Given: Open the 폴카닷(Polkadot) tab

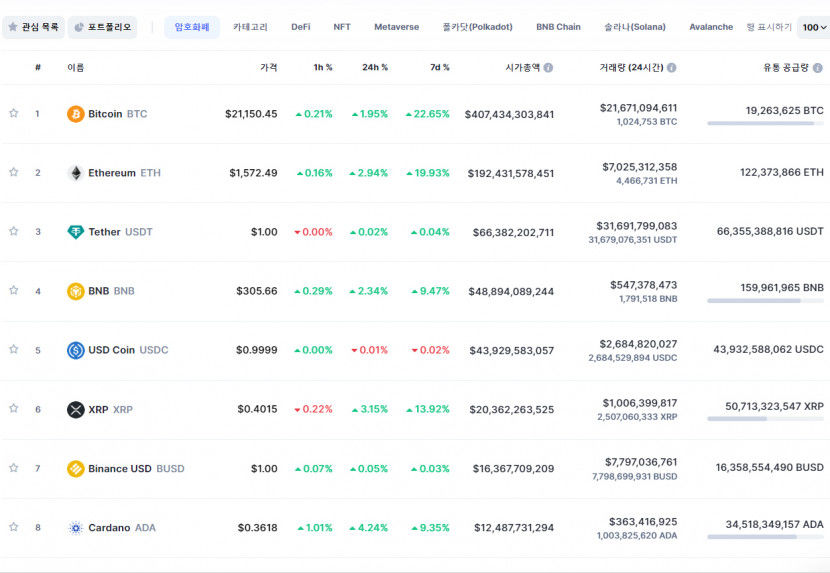Looking at the screenshot, I should [477, 27].
